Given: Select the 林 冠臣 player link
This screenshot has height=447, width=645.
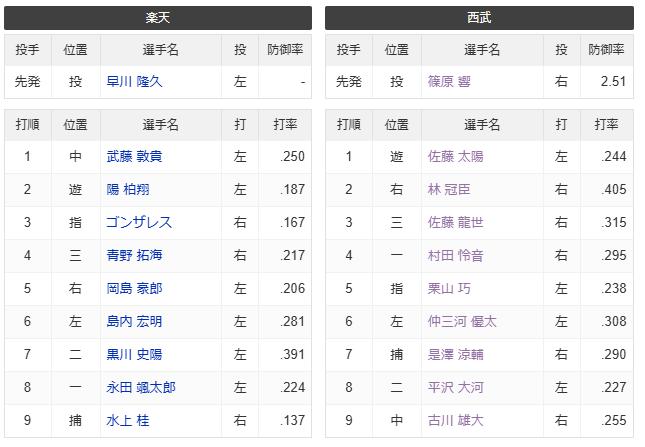Looking at the screenshot, I should point(449,190).
